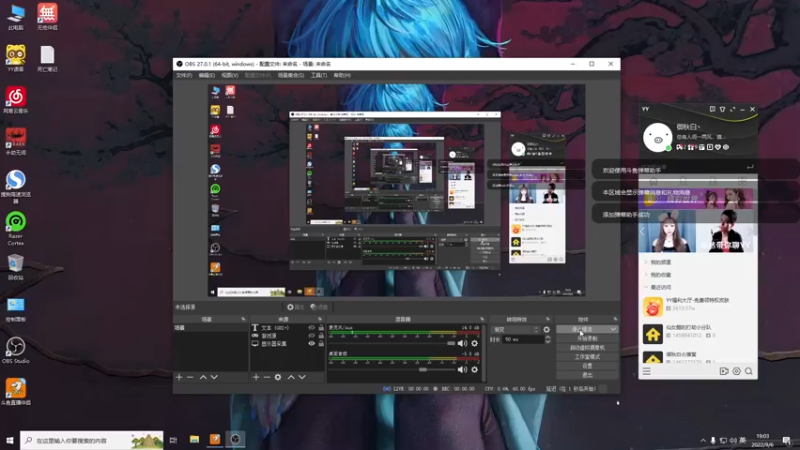
Task: Click OBS exit button in controls
Action: (x=587, y=376)
